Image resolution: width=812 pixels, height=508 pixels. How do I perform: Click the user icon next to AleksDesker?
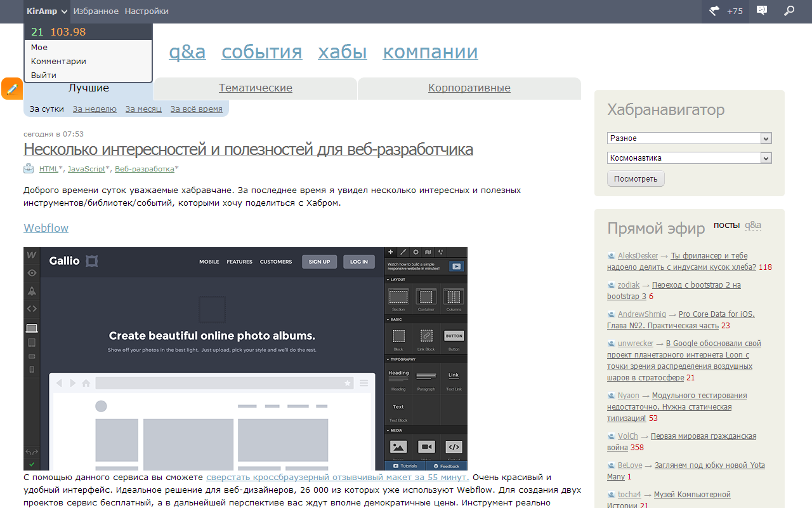point(612,256)
